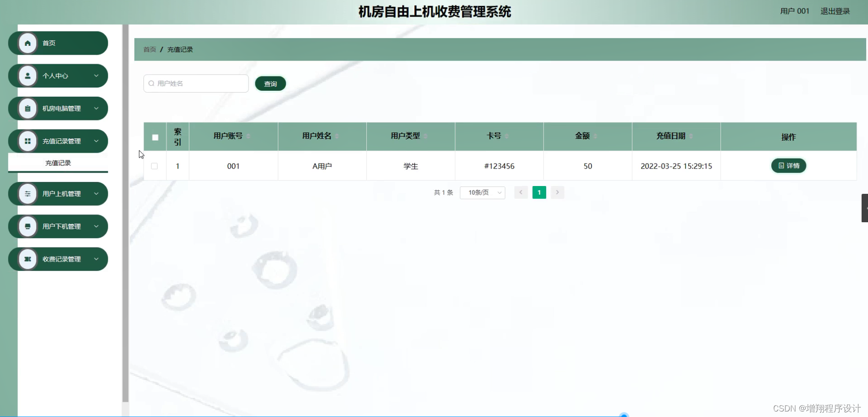Open the 10条/页 page size dropdown

click(482, 192)
